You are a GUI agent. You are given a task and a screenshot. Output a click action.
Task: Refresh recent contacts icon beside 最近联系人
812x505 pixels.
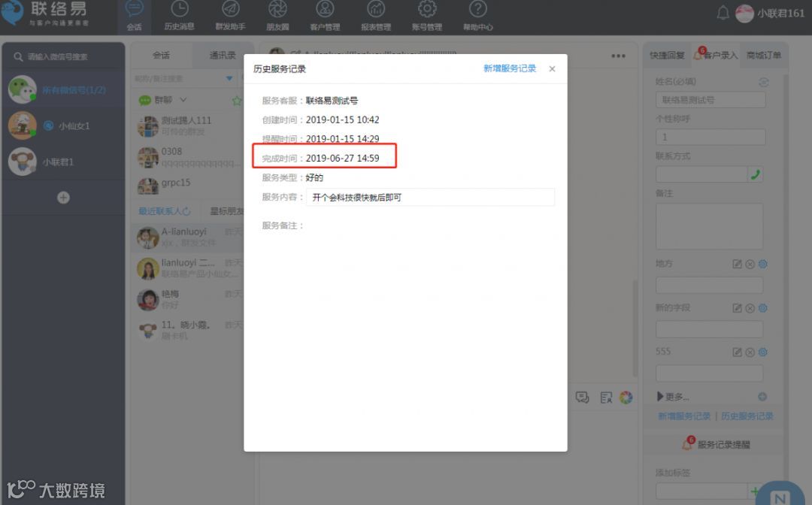186,211
